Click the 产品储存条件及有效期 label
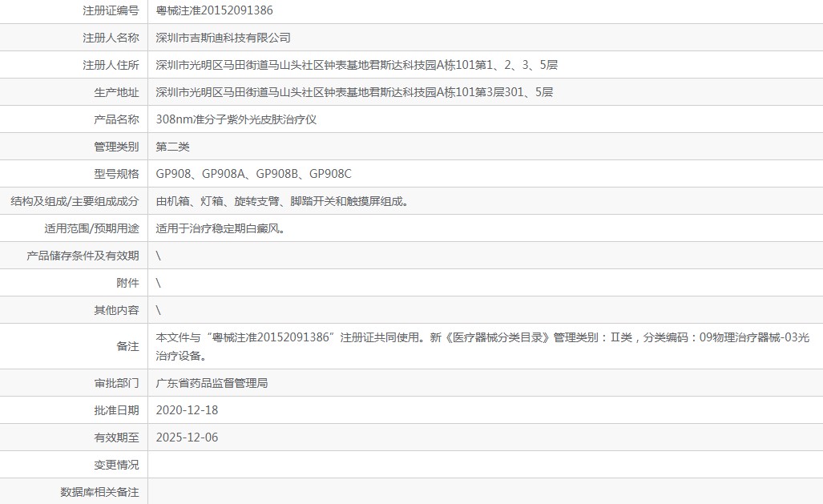The width and height of the screenshot is (823, 504). [83, 256]
